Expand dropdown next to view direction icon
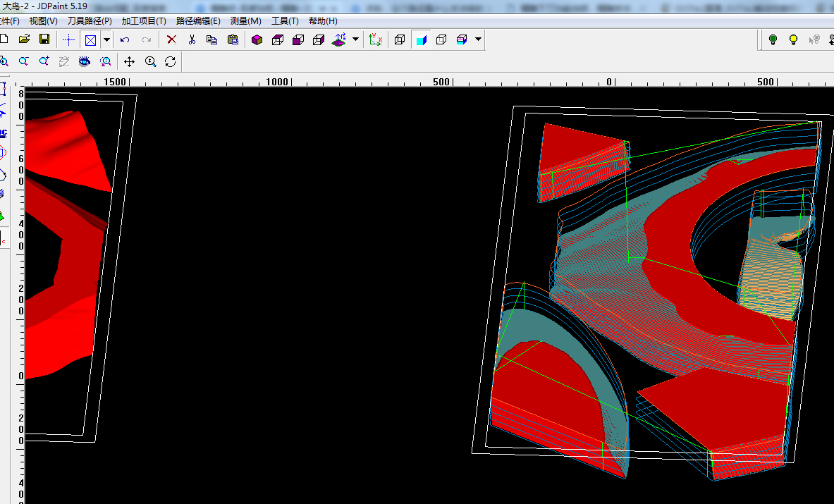Image resolution: width=834 pixels, height=504 pixels. (x=355, y=40)
